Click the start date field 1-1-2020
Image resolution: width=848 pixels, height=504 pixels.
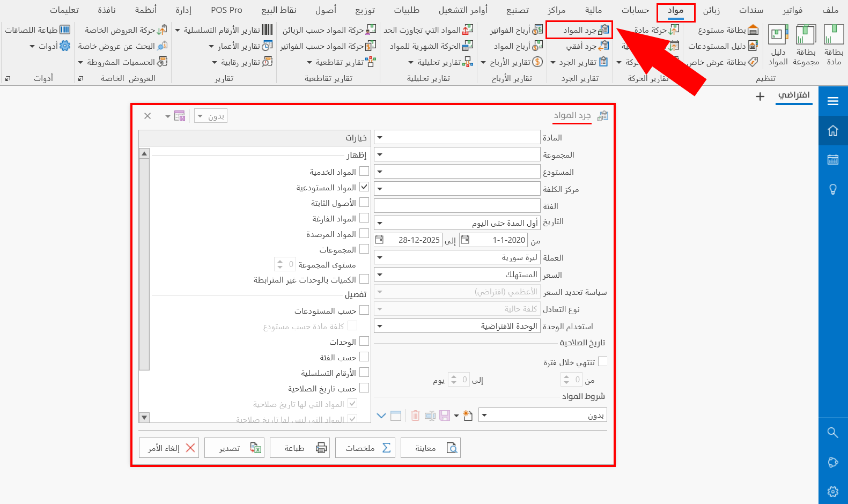pyautogui.click(x=492, y=240)
